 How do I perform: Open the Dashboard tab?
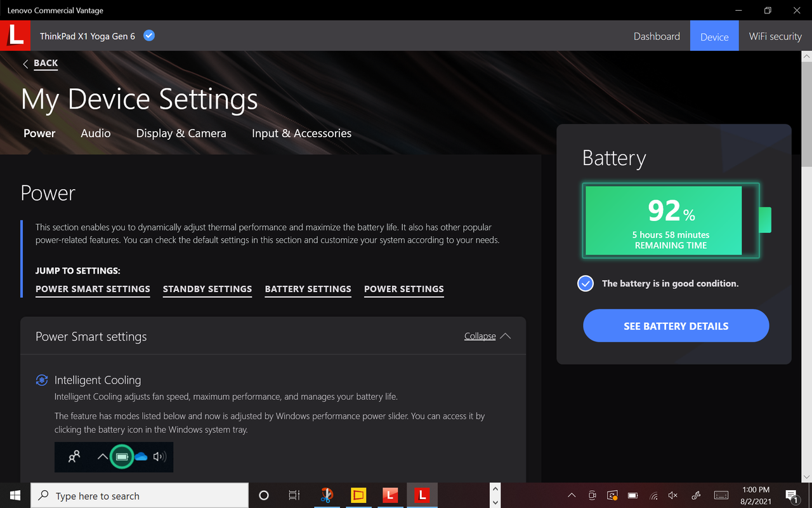point(657,36)
